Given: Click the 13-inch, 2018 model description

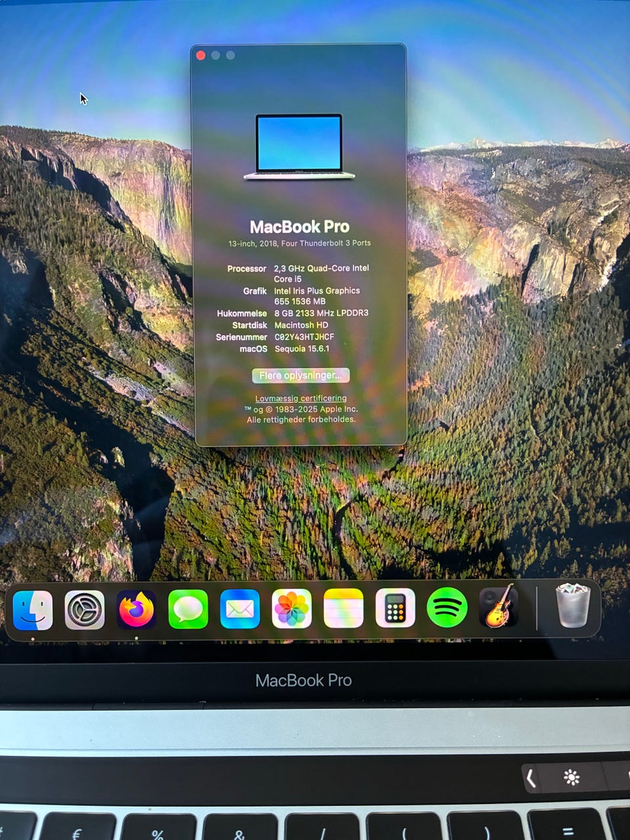Looking at the screenshot, I should tap(299, 243).
